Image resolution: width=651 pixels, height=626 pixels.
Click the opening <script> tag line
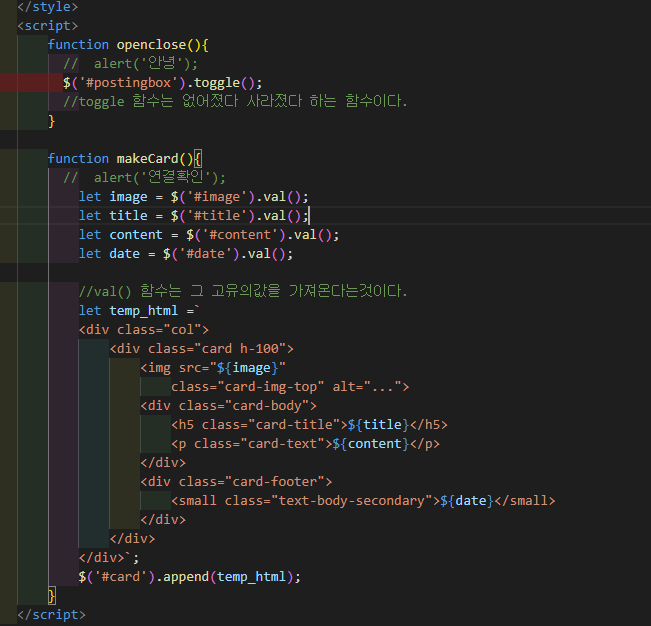click(x=47, y=26)
